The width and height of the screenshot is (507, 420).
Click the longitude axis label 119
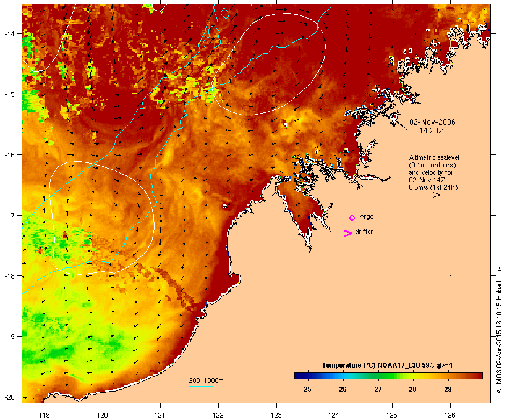pyautogui.click(x=45, y=415)
